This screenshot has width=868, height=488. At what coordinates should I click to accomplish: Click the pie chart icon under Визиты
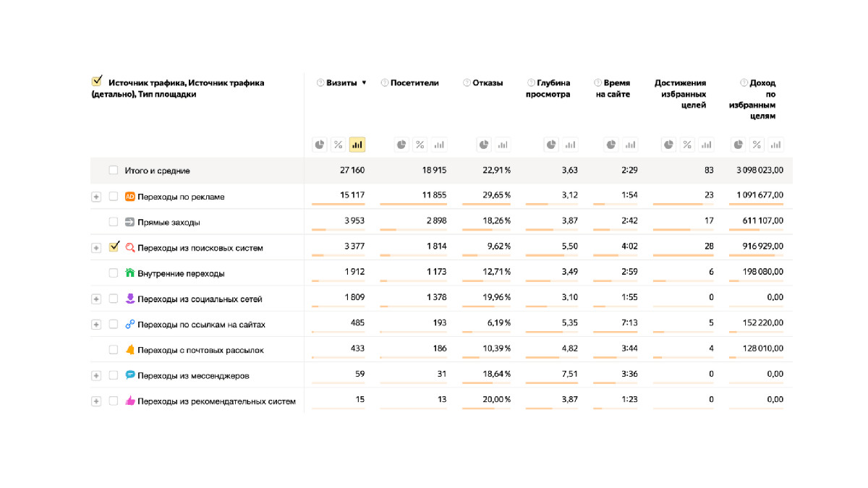(x=320, y=145)
